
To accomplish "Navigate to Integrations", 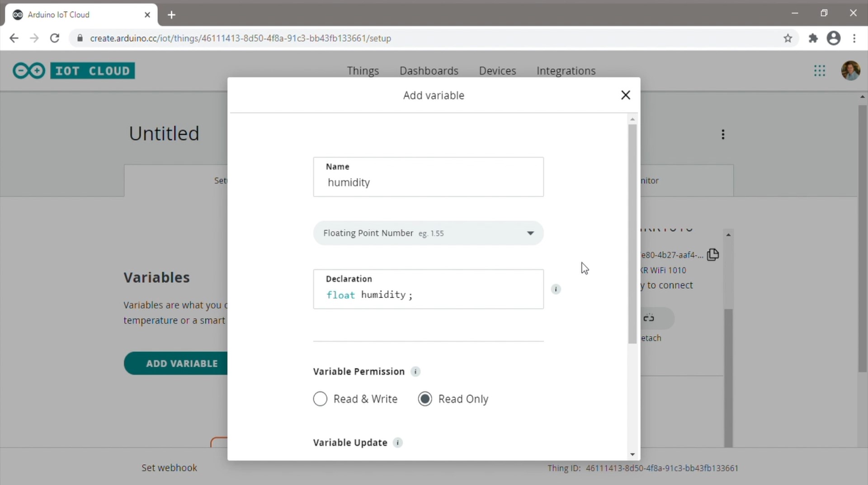I will coord(566,71).
